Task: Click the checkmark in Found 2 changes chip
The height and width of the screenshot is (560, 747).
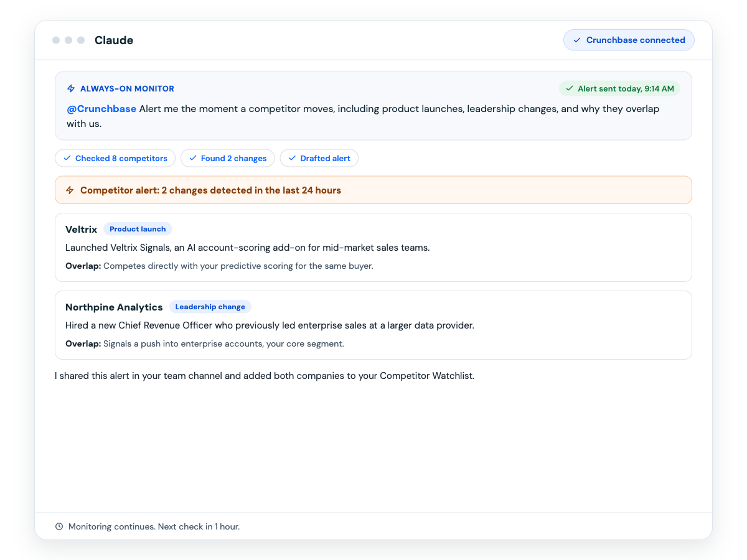Action: tap(193, 159)
